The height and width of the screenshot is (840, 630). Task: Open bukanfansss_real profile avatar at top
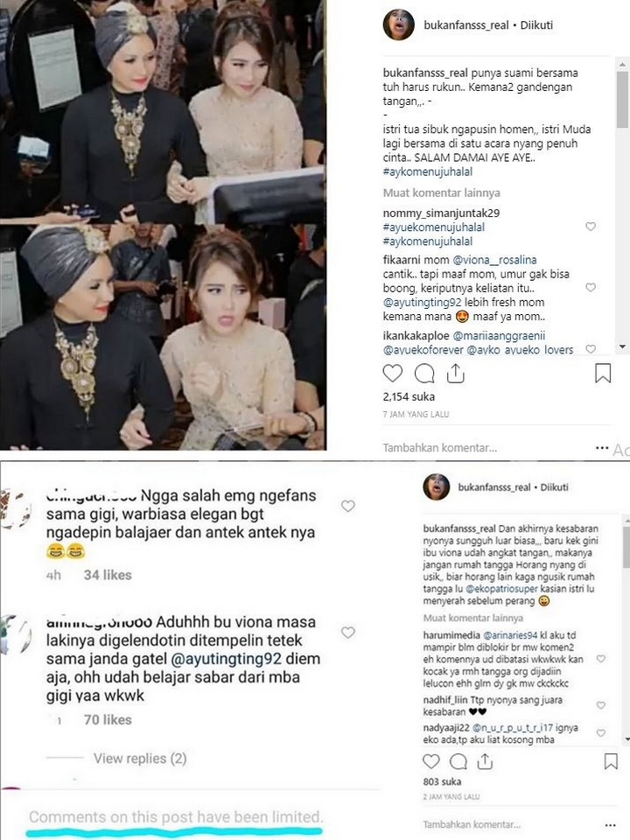coord(399,24)
